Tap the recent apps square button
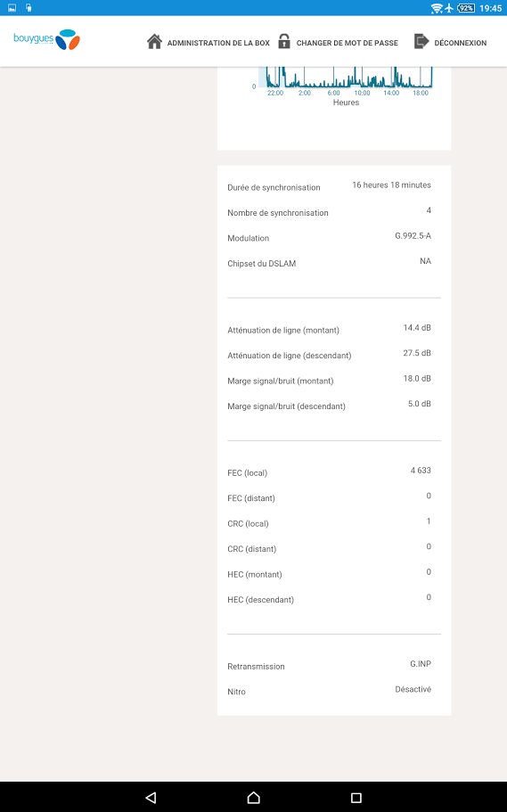This screenshot has width=507, height=812. [356, 798]
